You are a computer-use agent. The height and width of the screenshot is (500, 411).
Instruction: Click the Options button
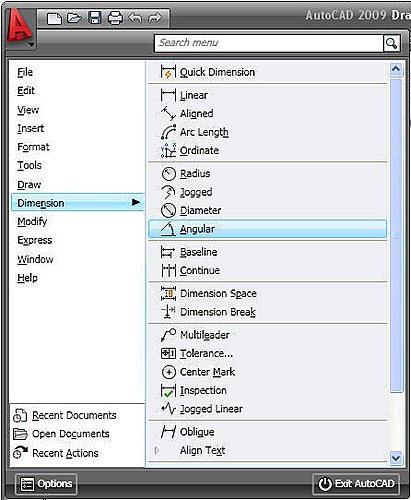tap(46, 484)
